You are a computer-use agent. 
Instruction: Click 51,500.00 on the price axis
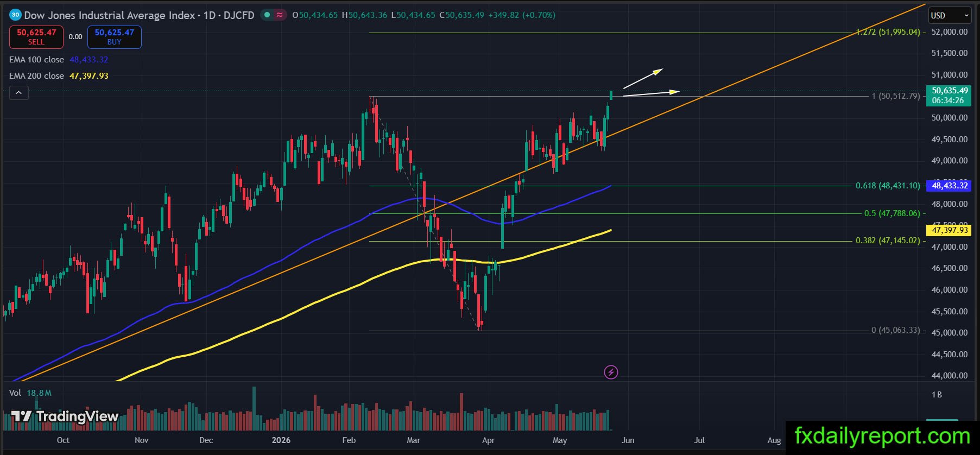coord(950,53)
